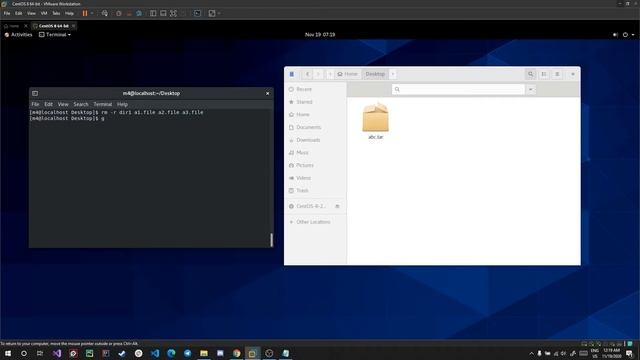Switch to the VMware Home tab
This screenshot has height=360, width=640.
(14, 26)
